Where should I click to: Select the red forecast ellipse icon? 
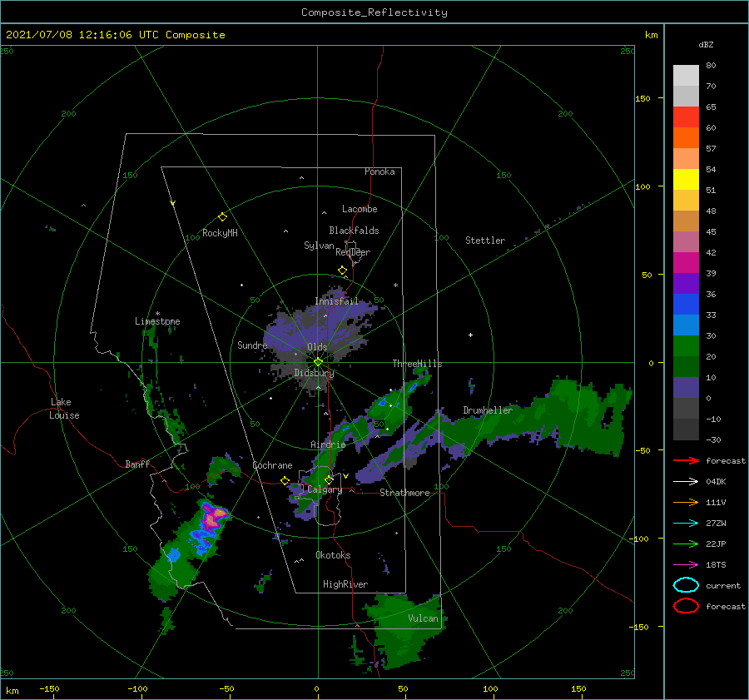686,606
